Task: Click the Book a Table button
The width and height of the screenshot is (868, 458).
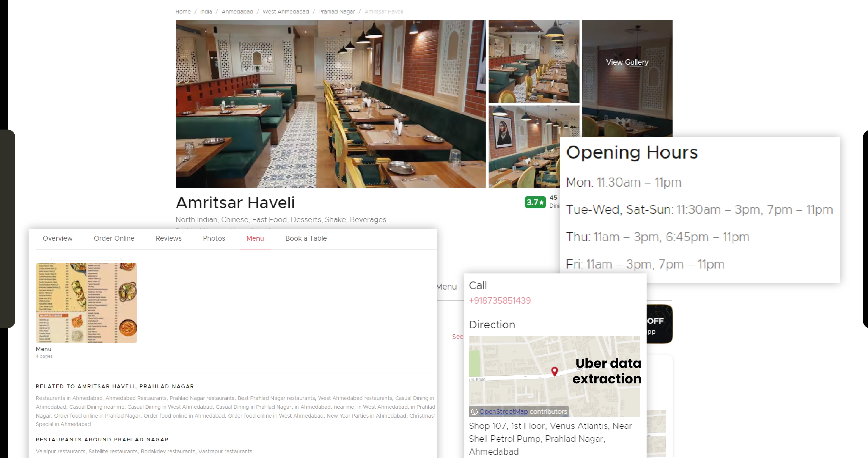Action: tap(306, 238)
